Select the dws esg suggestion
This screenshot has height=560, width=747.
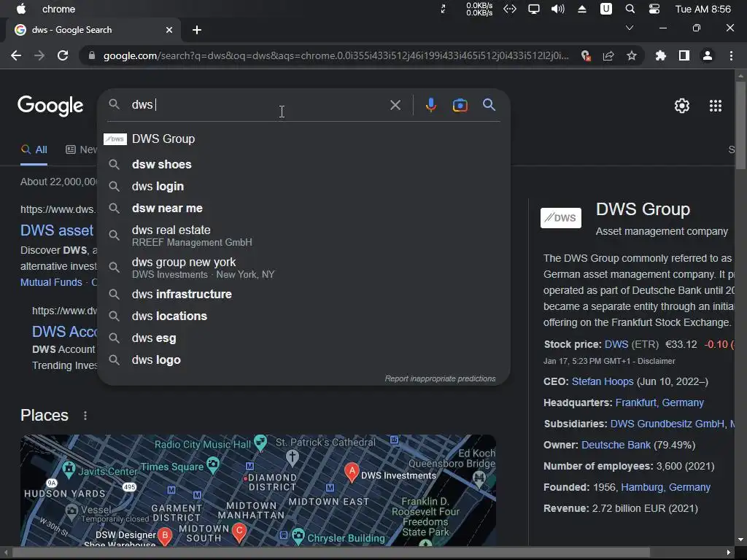tap(303, 338)
